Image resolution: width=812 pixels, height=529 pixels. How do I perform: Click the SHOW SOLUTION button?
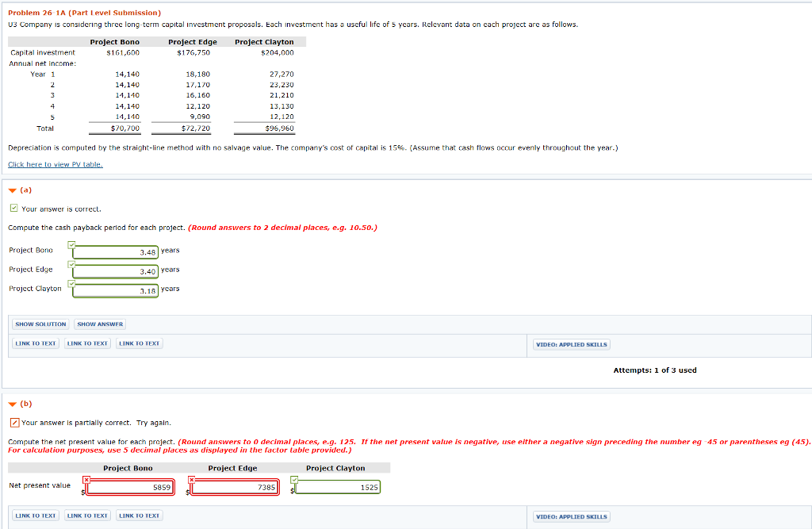(40, 324)
